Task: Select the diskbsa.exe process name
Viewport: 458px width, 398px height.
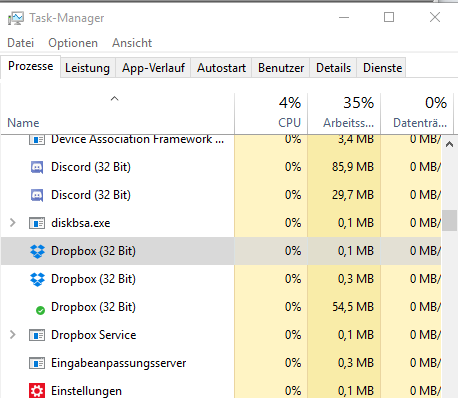Action: pyautogui.click(x=81, y=223)
